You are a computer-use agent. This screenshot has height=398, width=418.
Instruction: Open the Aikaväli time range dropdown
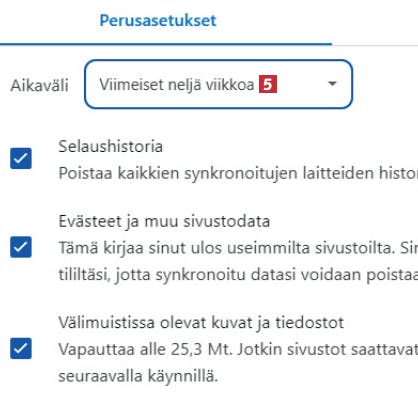pos(218,84)
